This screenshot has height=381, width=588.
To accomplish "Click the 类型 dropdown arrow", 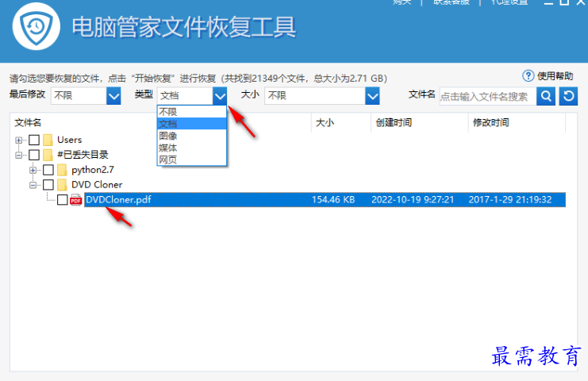I will click(220, 96).
